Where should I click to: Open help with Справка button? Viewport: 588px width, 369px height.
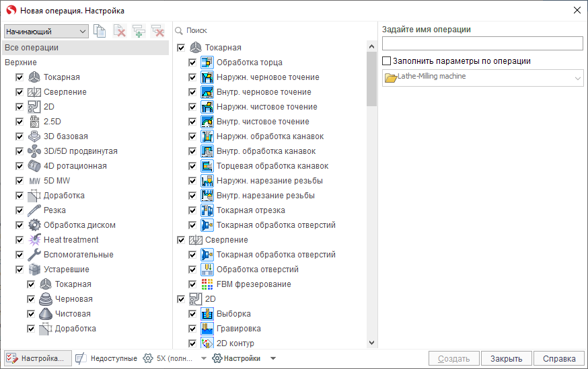559,358
